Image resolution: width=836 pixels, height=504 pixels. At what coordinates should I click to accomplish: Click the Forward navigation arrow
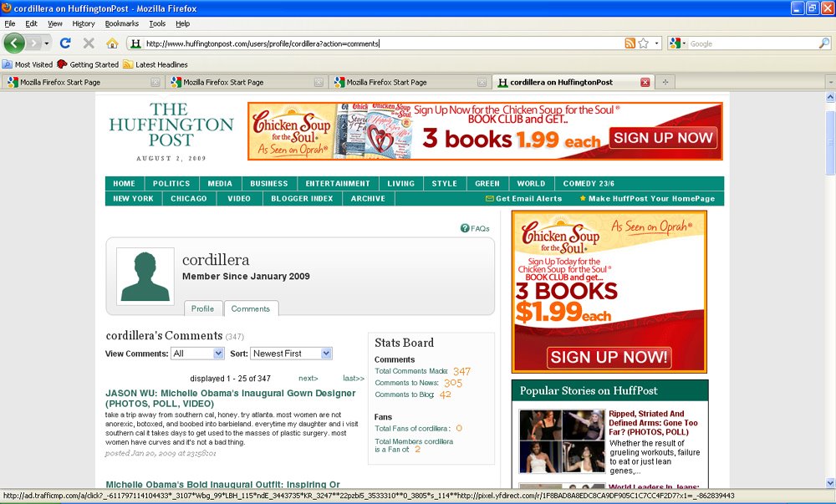(x=33, y=43)
